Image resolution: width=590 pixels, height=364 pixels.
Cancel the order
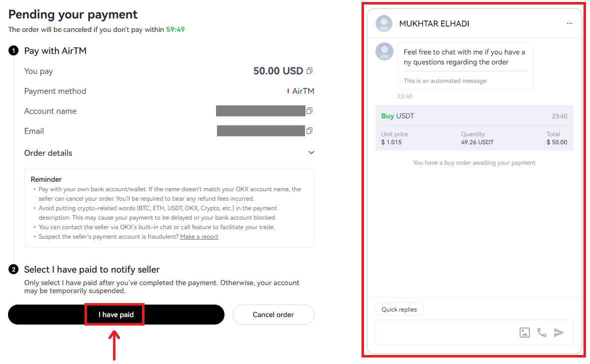tap(273, 314)
